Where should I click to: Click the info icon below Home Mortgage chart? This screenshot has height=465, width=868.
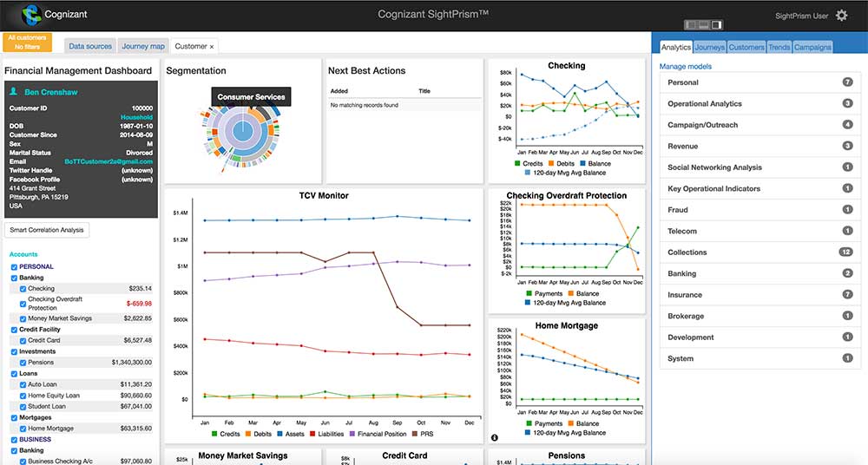(x=495, y=437)
